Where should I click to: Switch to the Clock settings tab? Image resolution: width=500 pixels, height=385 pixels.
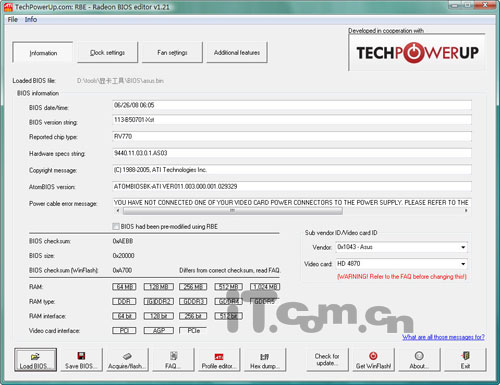(107, 52)
